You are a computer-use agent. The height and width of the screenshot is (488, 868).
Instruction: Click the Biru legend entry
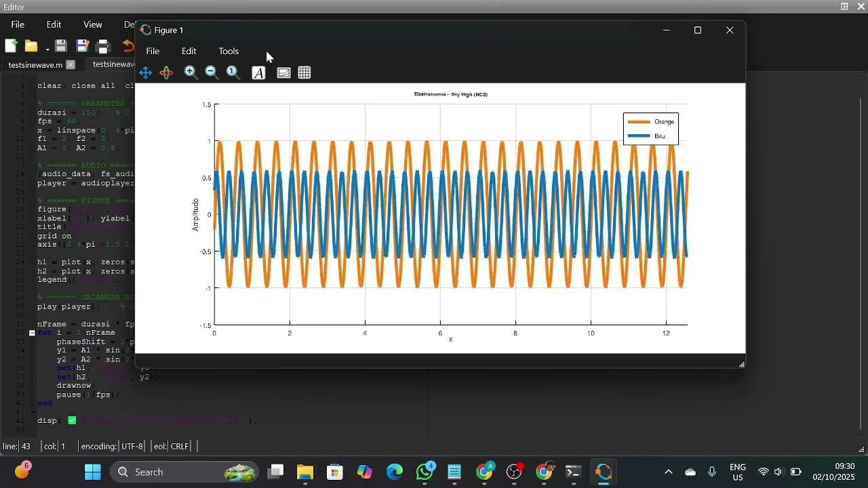click(x=647, y=136)
